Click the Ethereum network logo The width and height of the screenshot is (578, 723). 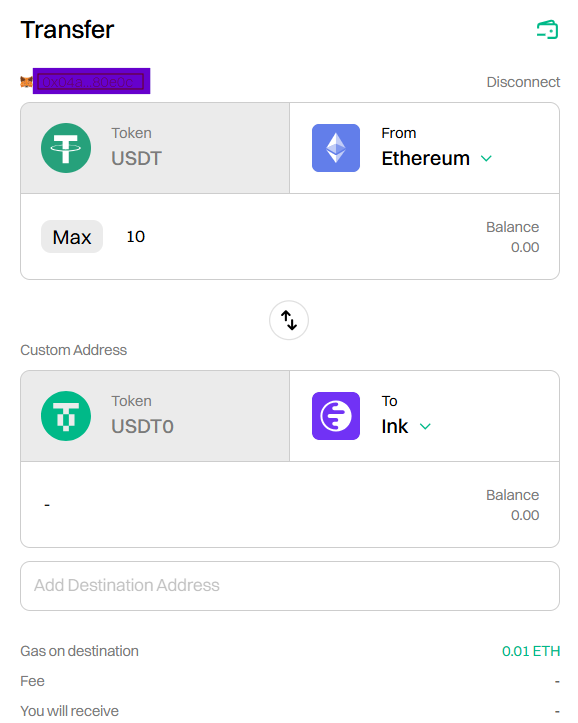[336, 148]
